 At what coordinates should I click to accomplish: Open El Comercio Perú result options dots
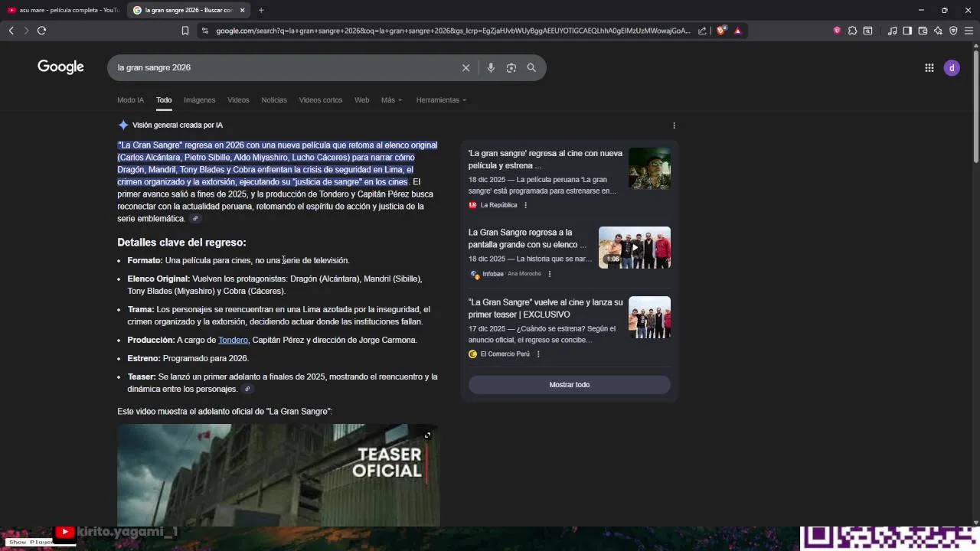pyautogui.click(x=538, y=354)
